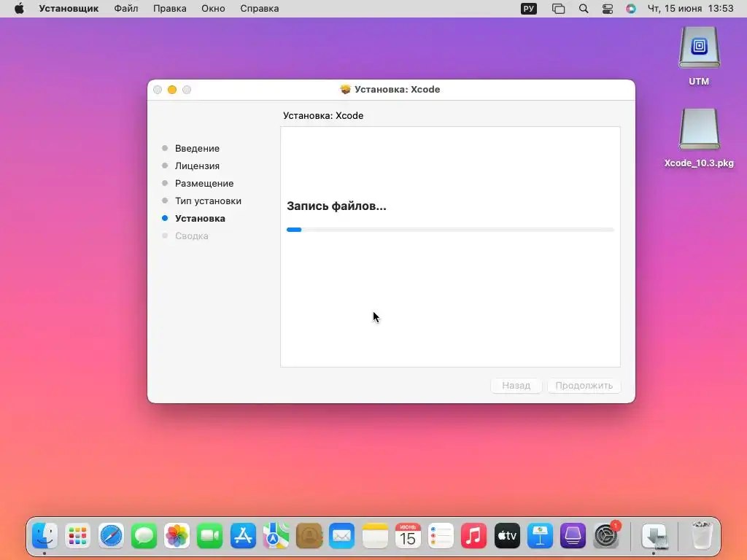Select the Сводка step in sidebar

[192, 236]
